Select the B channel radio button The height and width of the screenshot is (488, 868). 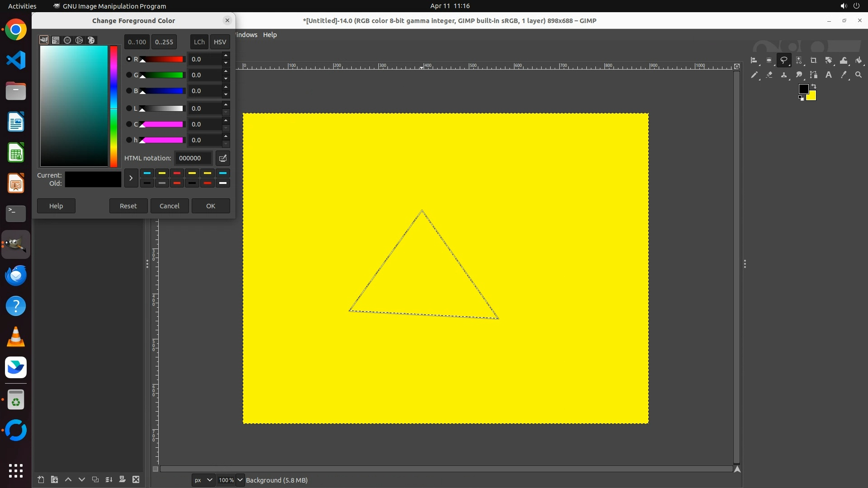coord(129,91)
